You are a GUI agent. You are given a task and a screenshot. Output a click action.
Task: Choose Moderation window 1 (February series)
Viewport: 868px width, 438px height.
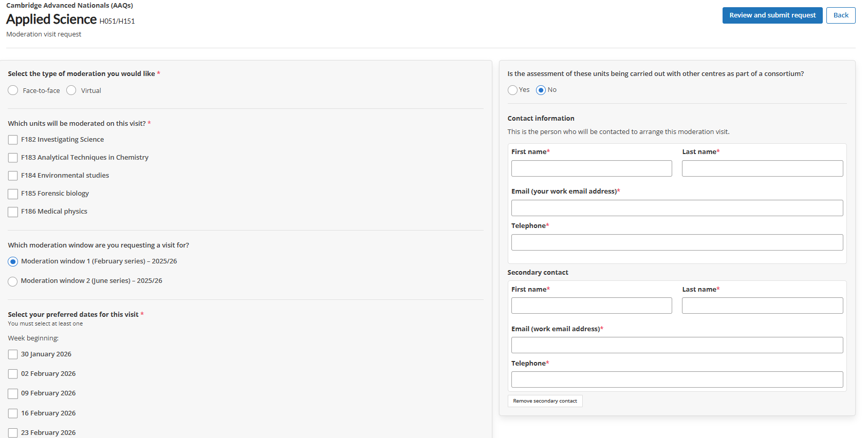13,262
